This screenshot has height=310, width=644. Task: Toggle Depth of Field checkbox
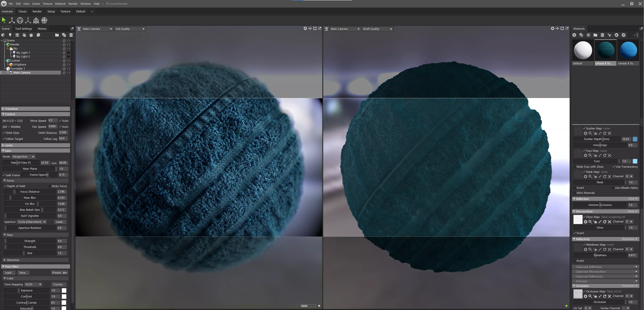pos(5,186)
